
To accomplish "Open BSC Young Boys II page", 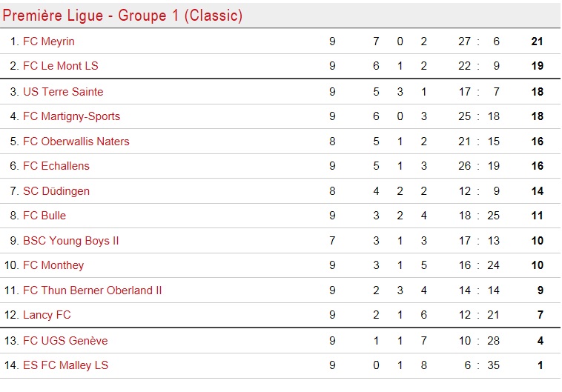I will [x=71, y=241].
